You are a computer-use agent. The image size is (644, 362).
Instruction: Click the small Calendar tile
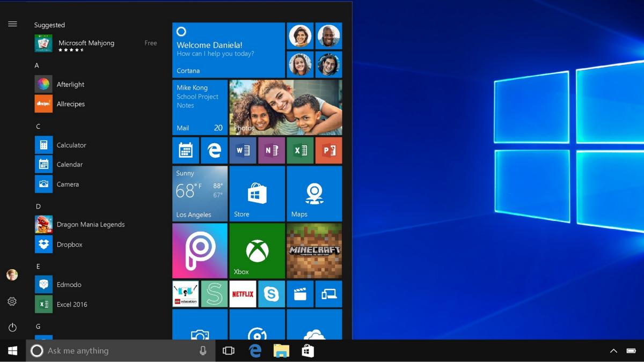(x=186, y=150)
